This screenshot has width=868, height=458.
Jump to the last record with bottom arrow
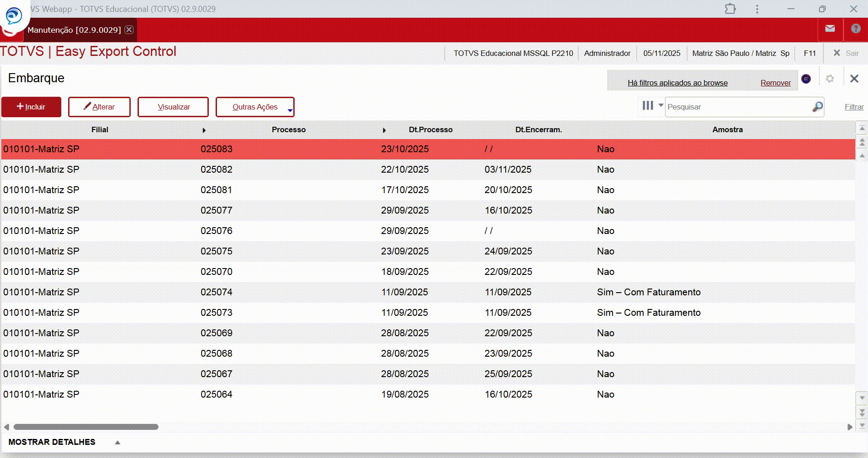(862, 426)
